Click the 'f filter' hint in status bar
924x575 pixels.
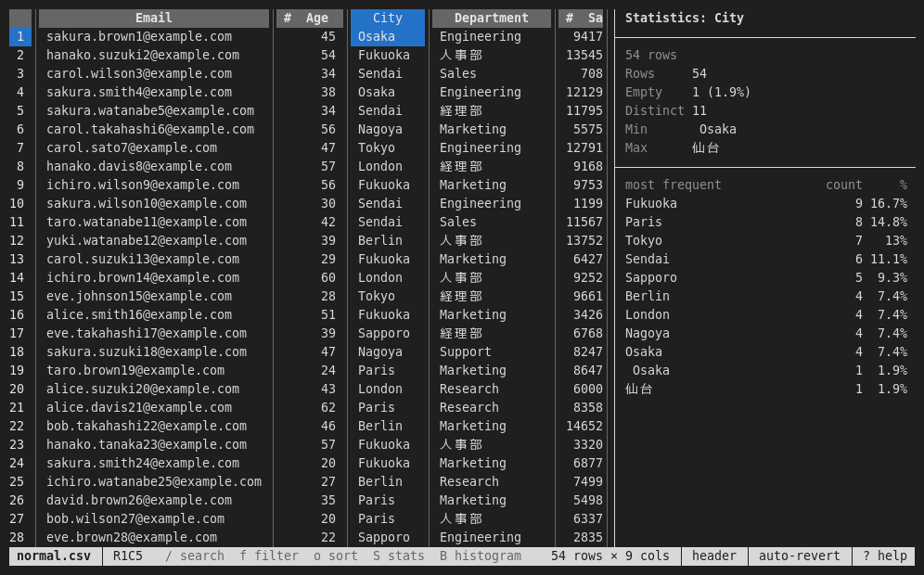[x=269, y=556]
